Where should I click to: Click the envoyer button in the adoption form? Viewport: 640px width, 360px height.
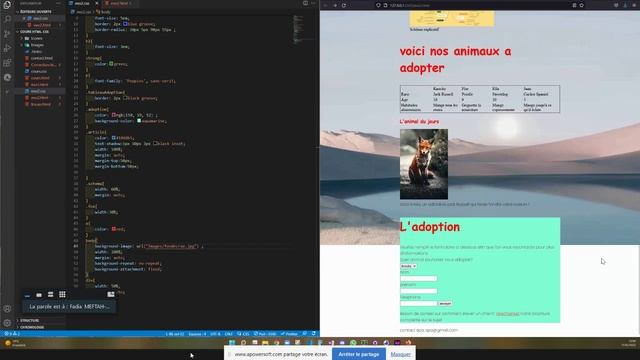(x=445, y=304)
